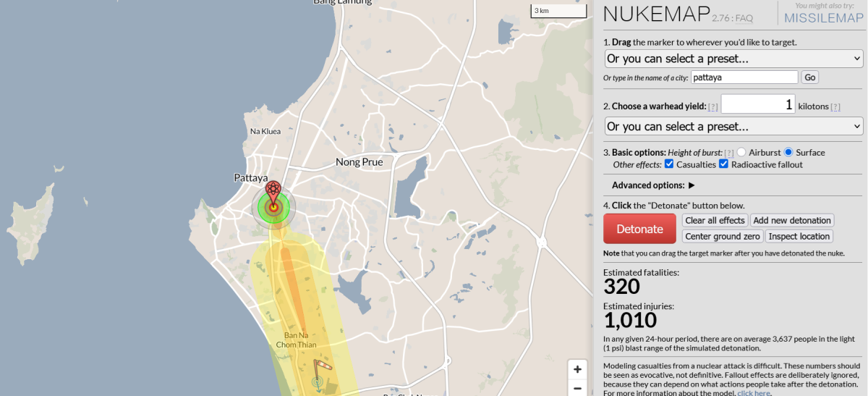Click Center ground zero button
This screenshot has height=396, width=868.
(x=722, y=236)
